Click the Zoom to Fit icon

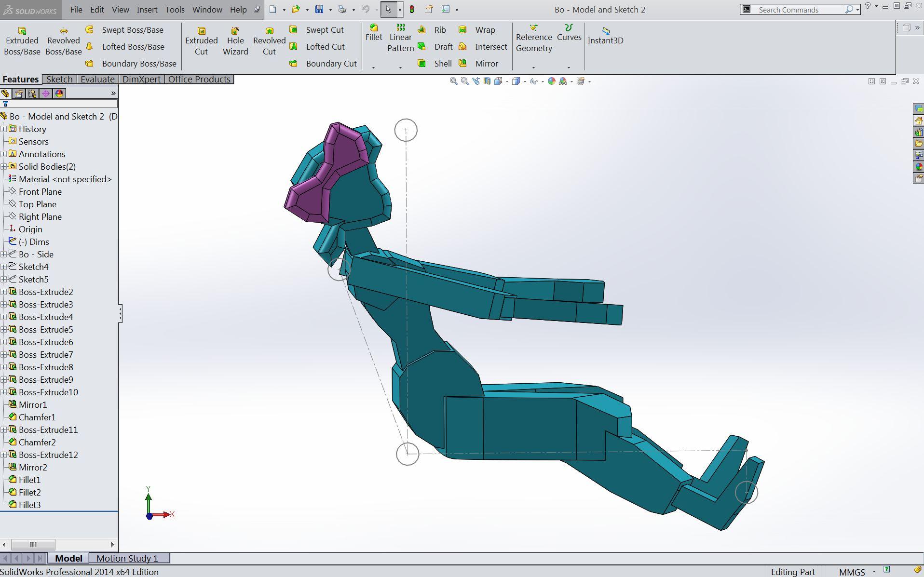(454, 81)
